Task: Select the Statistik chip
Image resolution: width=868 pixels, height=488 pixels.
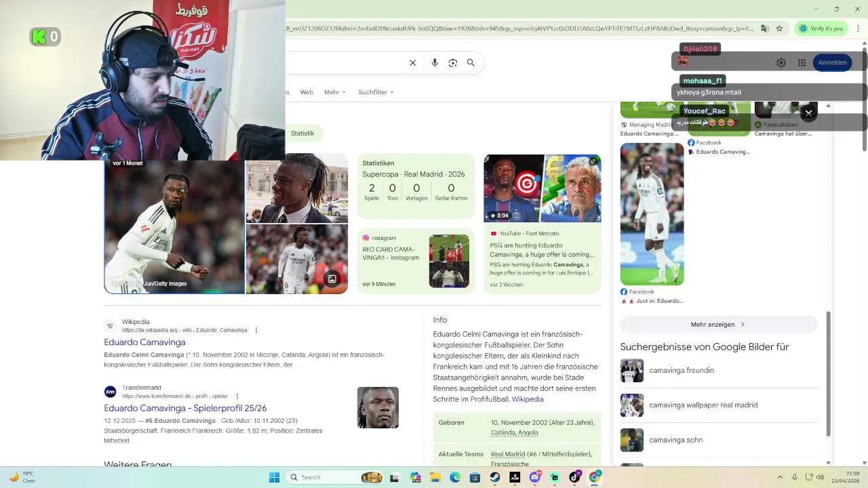Action: tap(302, 134)
